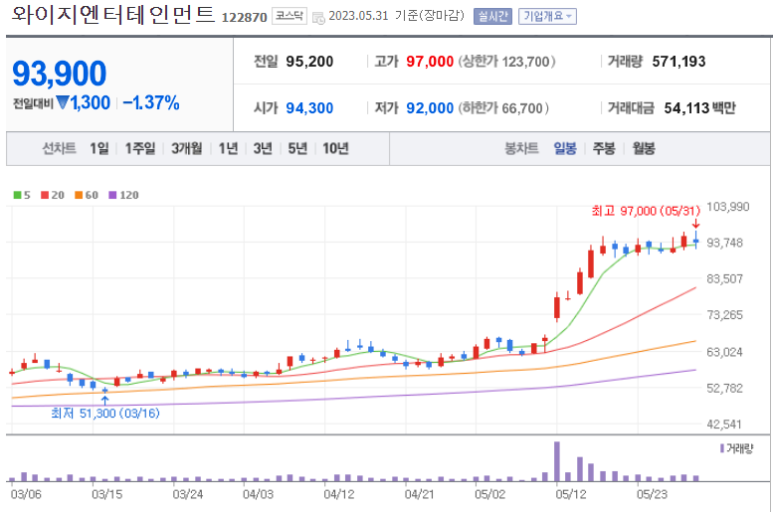
Task: Click the green 5-day moving average swatch
Action: point(17,195)
